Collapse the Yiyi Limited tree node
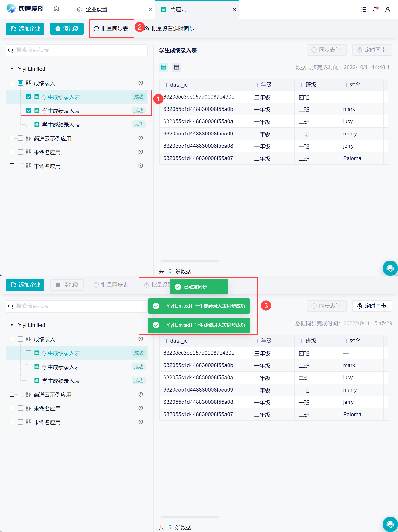The width and height of the screenshot is (398, 532). 12,69
